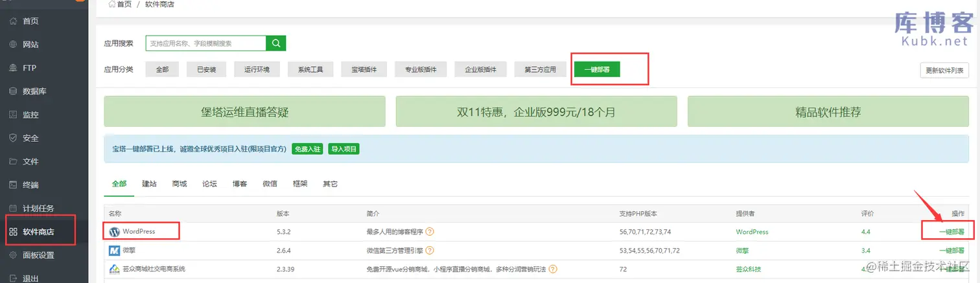The height and width of the screenshot is (283, 980).
Task: Click the 芸众商城 logo icon
Action: (114, 269)
